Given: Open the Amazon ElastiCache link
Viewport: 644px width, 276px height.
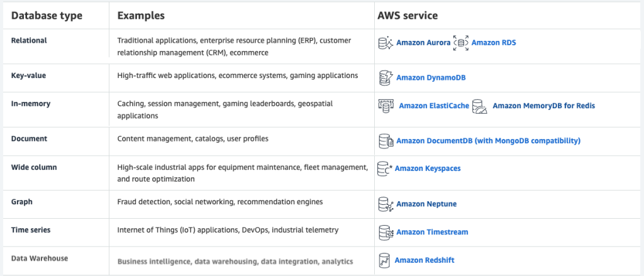Looking at the screenshot, I should [x=434, y=106].
